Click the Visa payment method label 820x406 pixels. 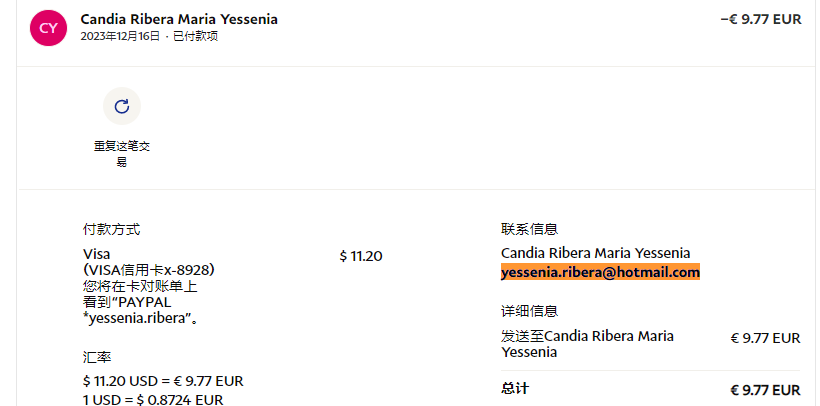pos(97,254)
